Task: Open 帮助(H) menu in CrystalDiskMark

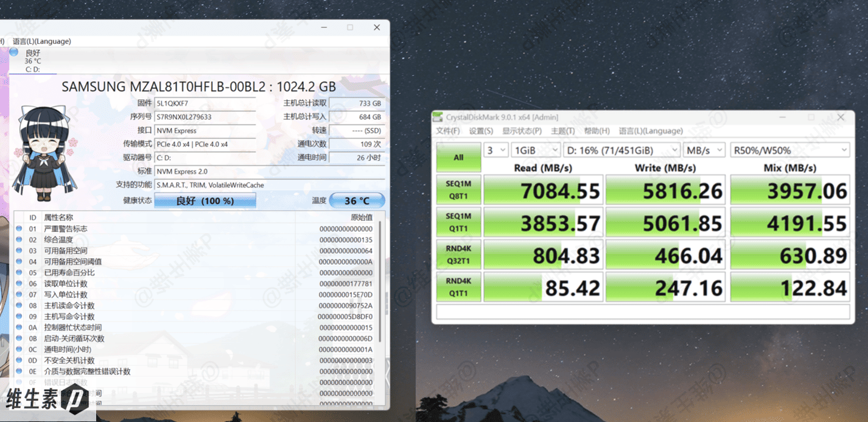Action: 597,131
